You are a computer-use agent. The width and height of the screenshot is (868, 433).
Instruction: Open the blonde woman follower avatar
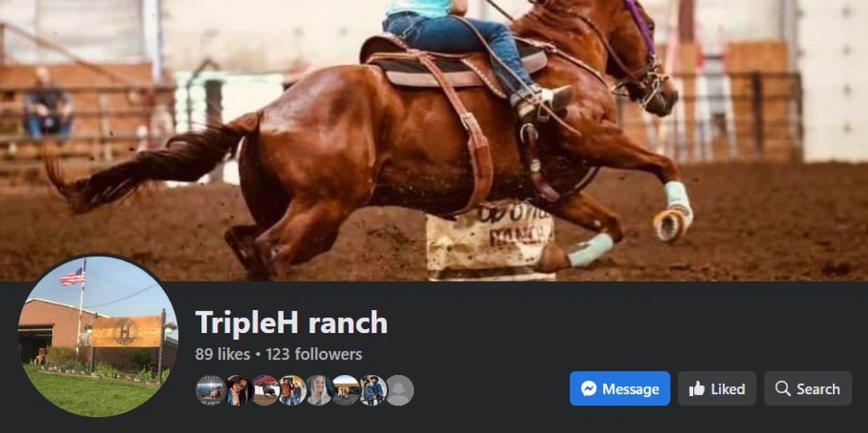318,390
